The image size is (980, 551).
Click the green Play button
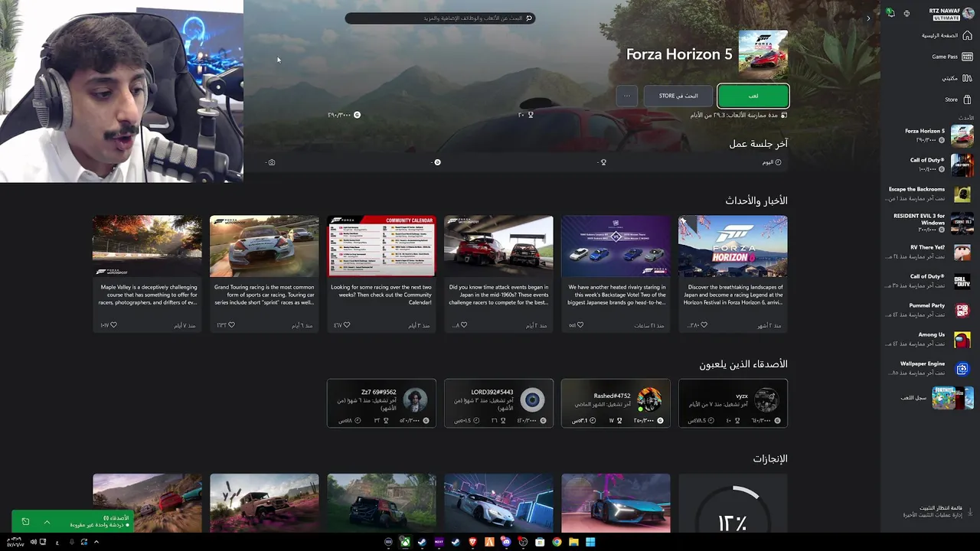click(x=753, y=96)
